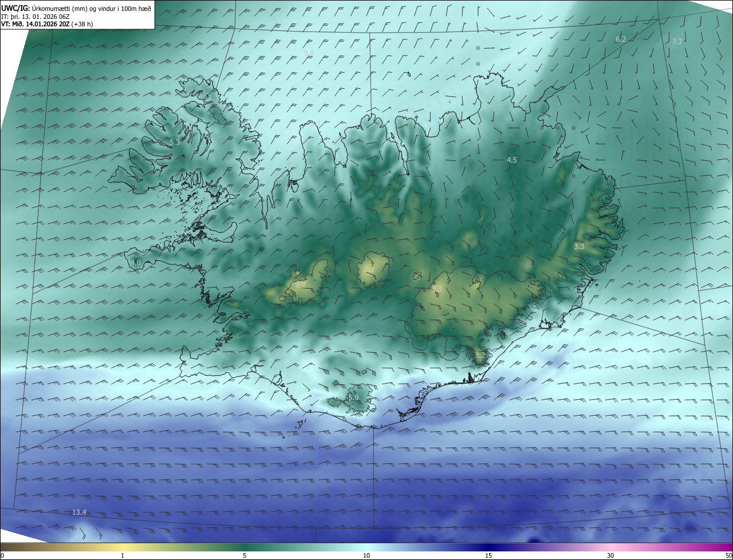Viewport: 733px width, 560px height.
Task: Click the 4.5 value label
Action: 512,160
